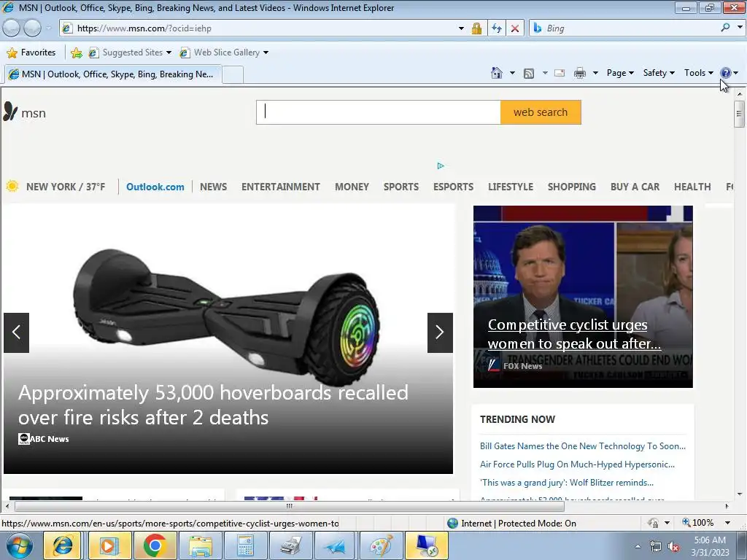Open Calculator from the taskbar
The width and height of the screenshot is (747, 560).
[x=245, y=545]
